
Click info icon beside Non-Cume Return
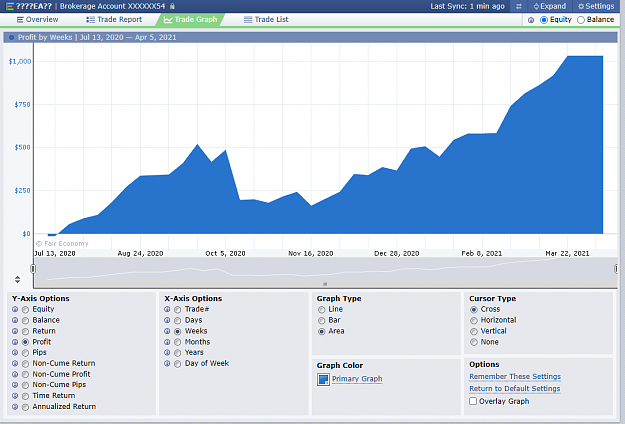tap(15, 363)
